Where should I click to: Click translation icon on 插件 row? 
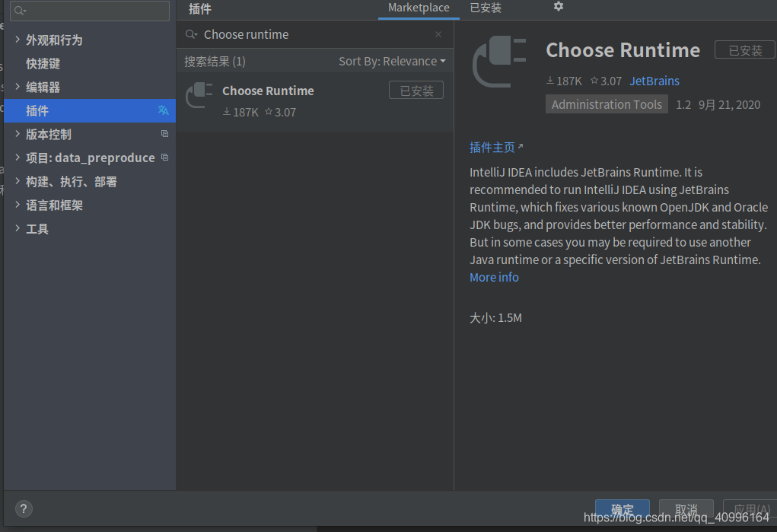(163, 110)
